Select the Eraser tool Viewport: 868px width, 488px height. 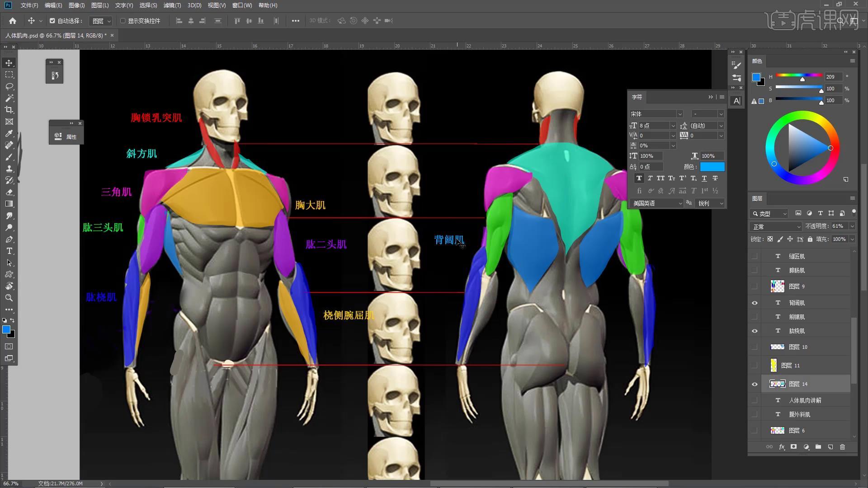(9, 192)
